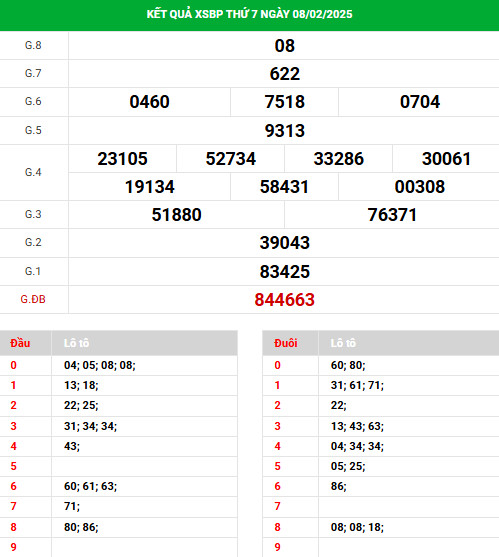
Task: Click the green results title header
Action: (249, 14)
